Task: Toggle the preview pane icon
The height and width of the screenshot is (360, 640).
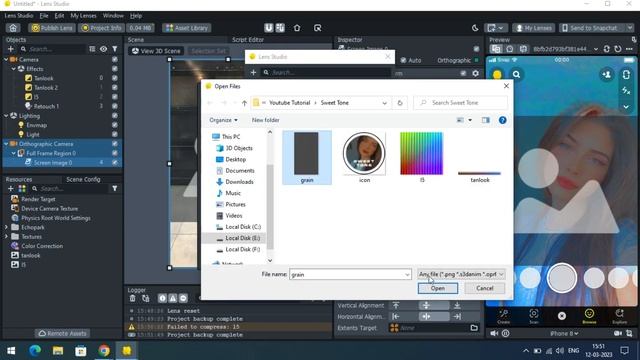Action: click(x=485, y=120)
